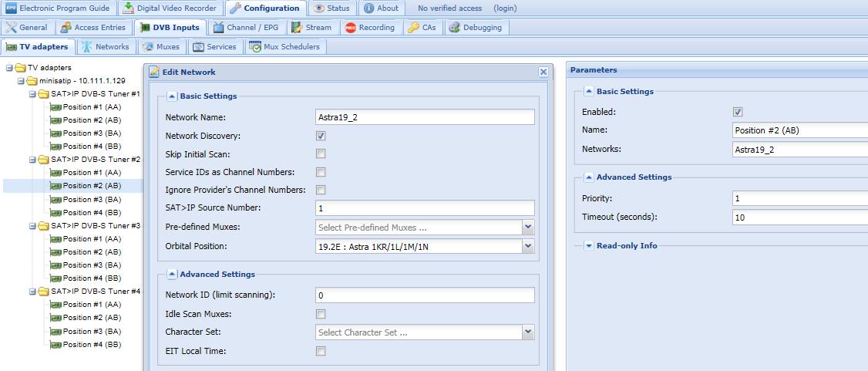Enable Service IDs as Channel Numbers

(321, 172)
